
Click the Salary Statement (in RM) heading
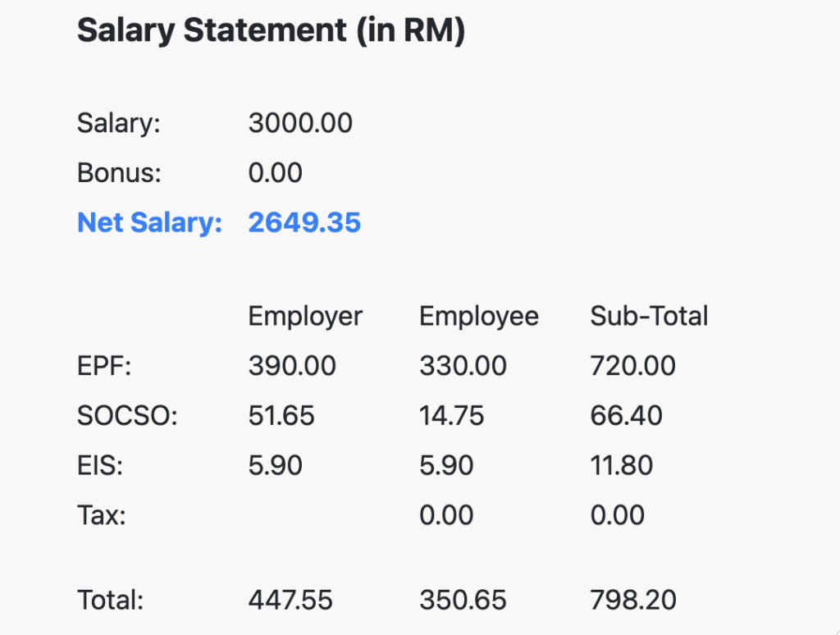click(271, 30)
